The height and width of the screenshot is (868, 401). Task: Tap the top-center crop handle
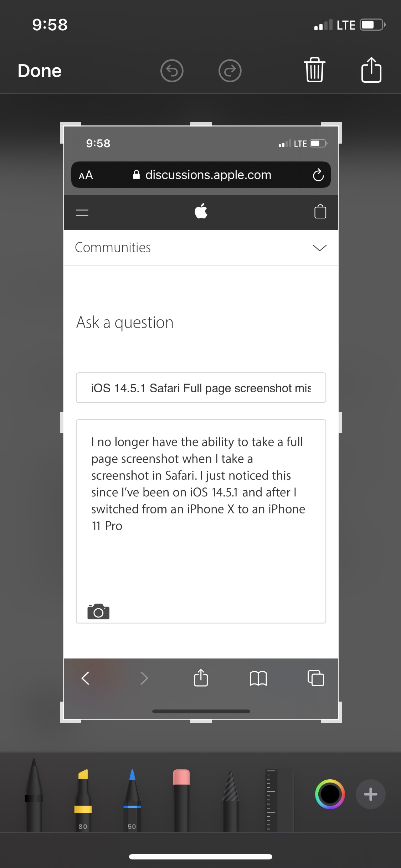click(x=201, y=124)
